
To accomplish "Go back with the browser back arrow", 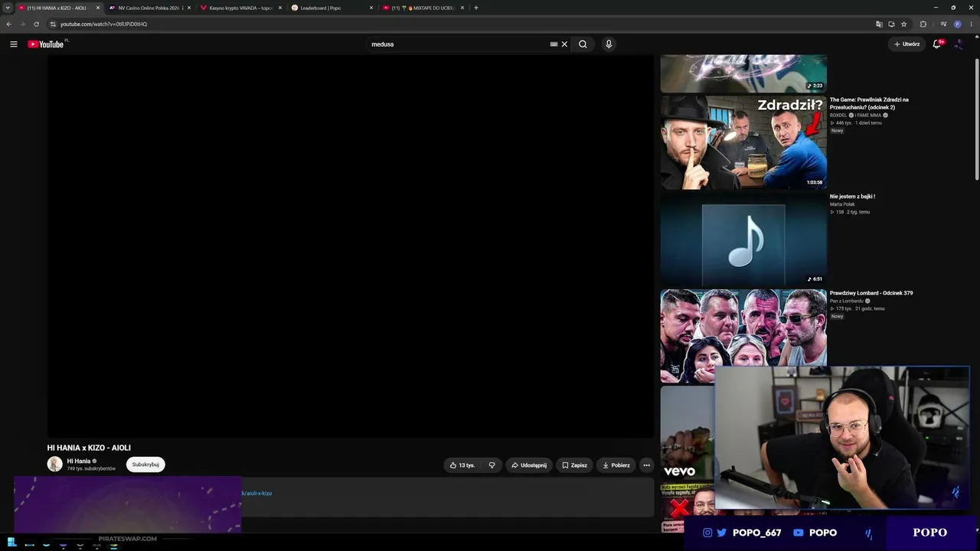I will tap(9, 24).
